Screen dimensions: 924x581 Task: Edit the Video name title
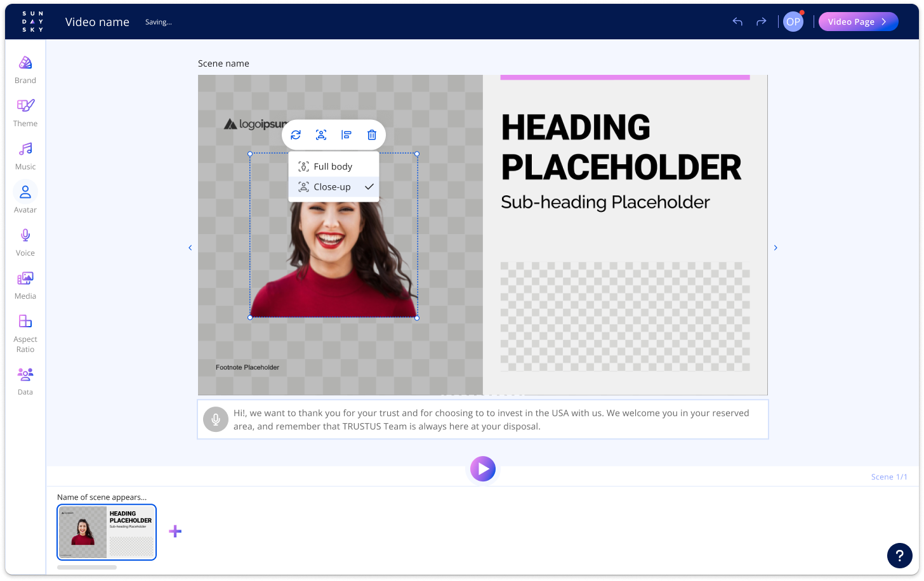97,22
